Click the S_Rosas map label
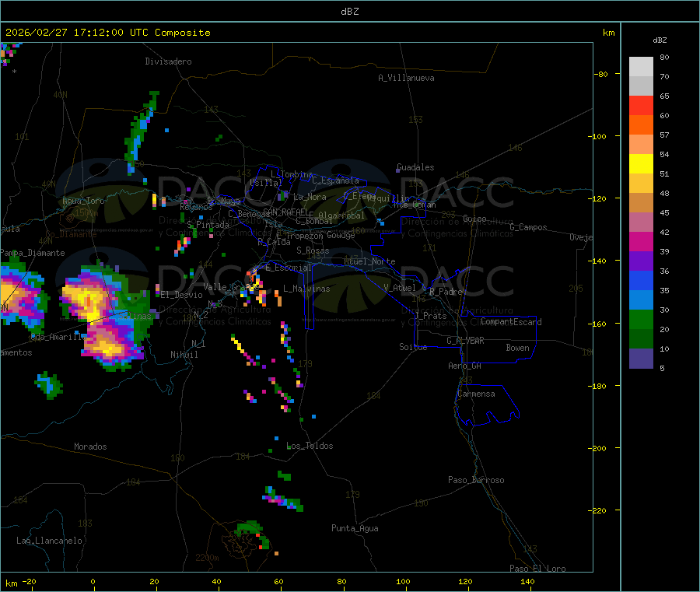 point(313,250)
